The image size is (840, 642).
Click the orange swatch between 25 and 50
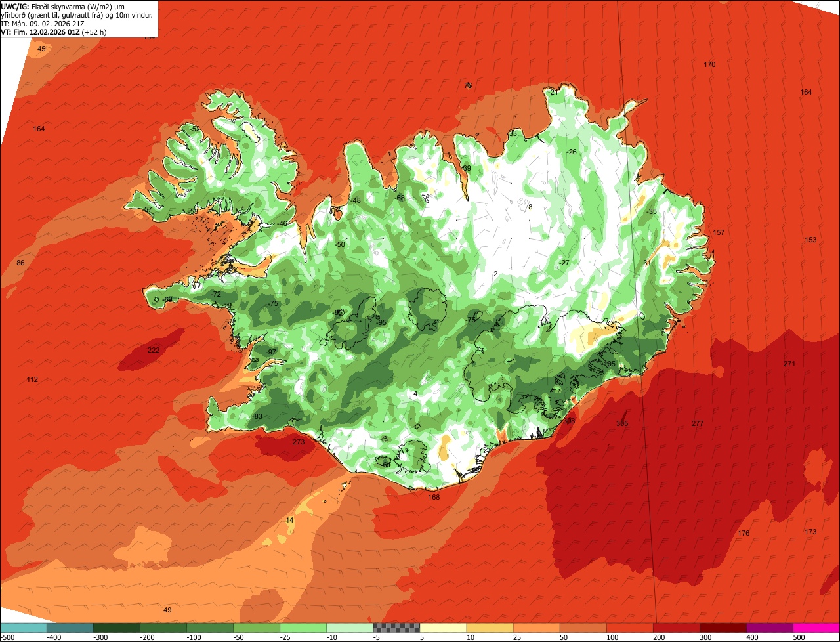tap(536, 628)
